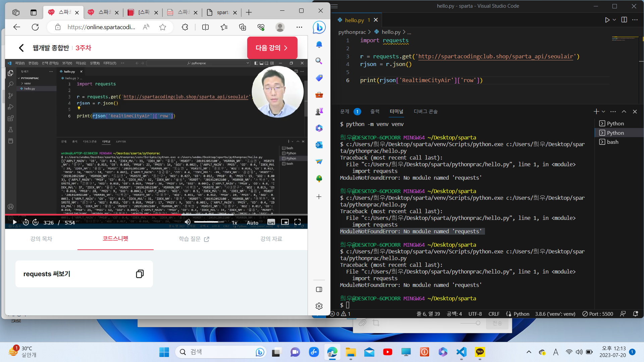Open Edge collections button
This screenshot has width=644, height=362.
[x=243, y=27]
